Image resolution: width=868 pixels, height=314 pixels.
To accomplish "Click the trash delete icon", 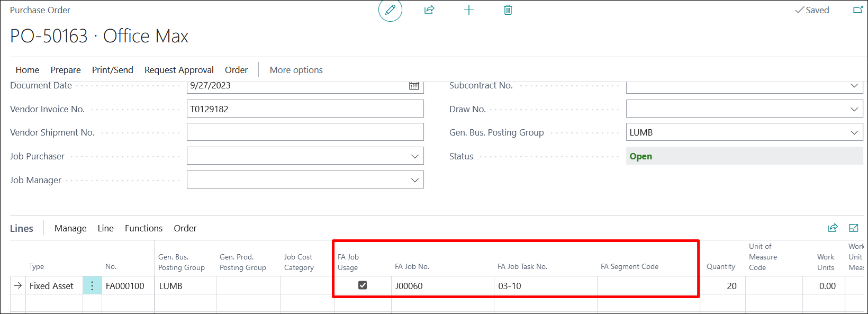I will [x=508, y=10].
